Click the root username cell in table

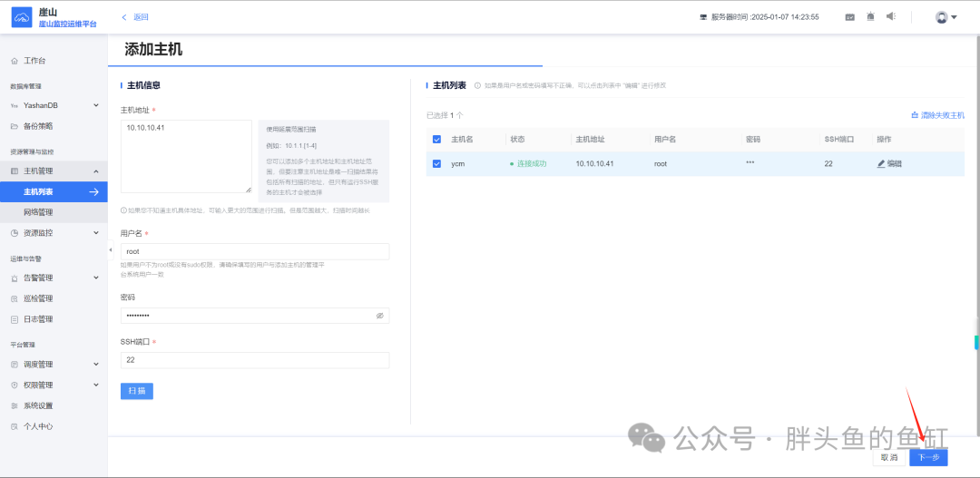661,163
